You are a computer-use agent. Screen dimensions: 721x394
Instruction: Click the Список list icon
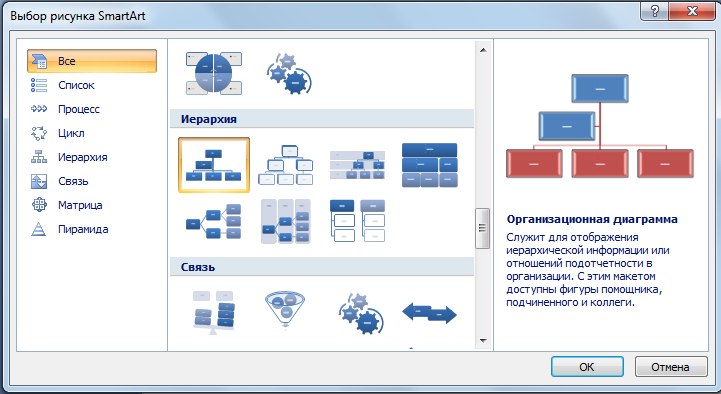click(x=39, y=85)
